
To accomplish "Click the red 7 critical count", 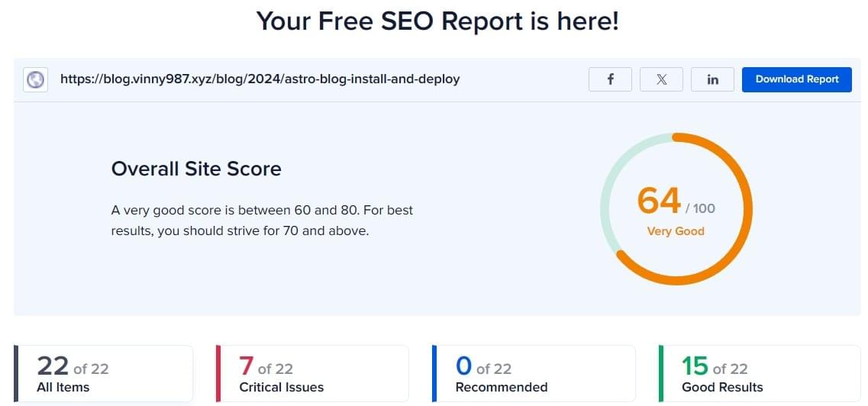I will [x=246, y=366].
